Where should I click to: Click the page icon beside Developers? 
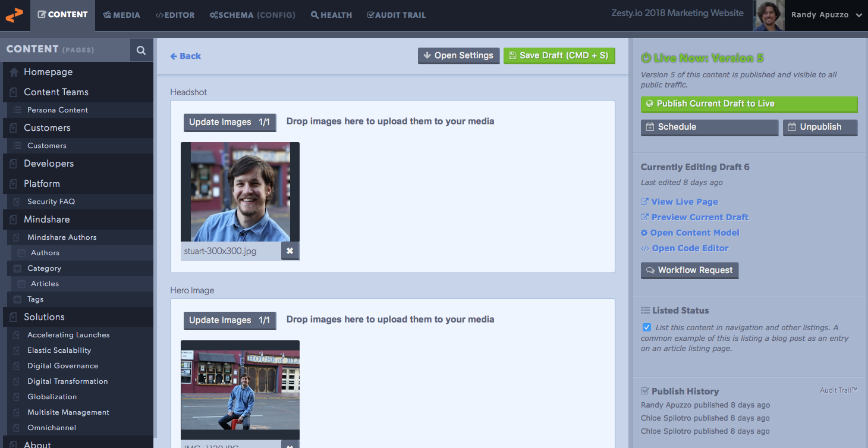(14, 164)
